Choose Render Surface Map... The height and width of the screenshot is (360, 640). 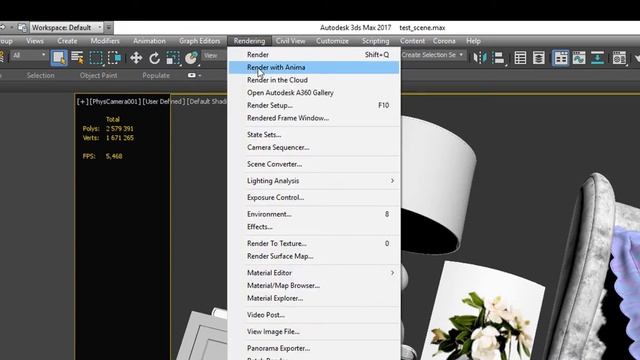(x=314, y=256)
